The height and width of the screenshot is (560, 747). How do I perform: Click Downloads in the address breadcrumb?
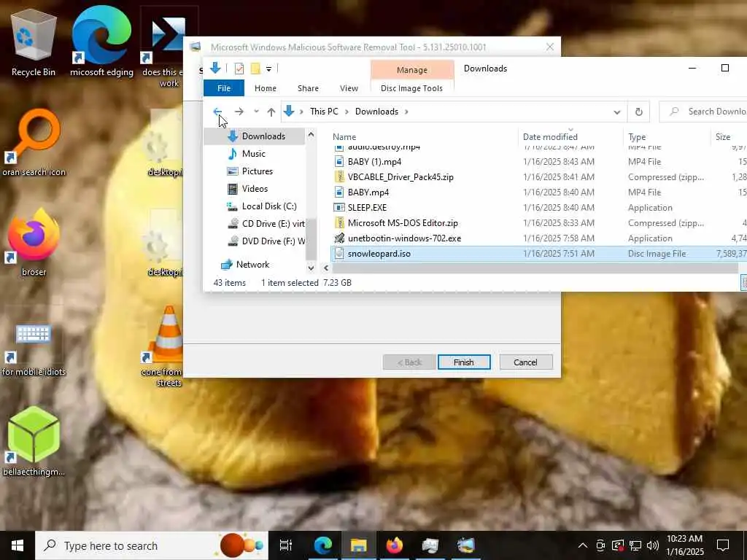coord(376,112)
